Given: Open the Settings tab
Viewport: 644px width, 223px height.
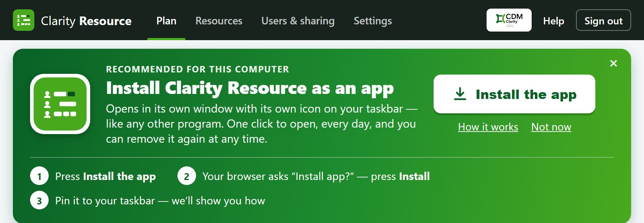Looking at the screenshot, I should click(x=373, y=21).
